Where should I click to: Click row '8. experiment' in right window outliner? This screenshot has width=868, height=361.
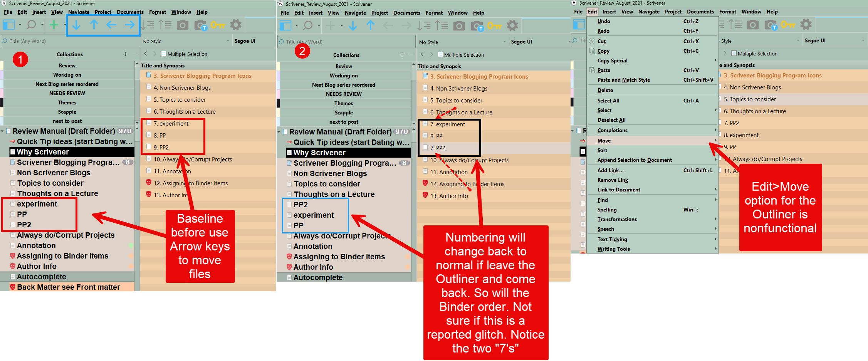click(x=792, y=135)
